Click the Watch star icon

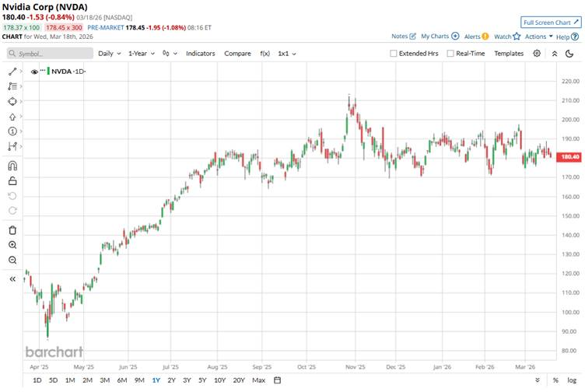click(517, 37)
